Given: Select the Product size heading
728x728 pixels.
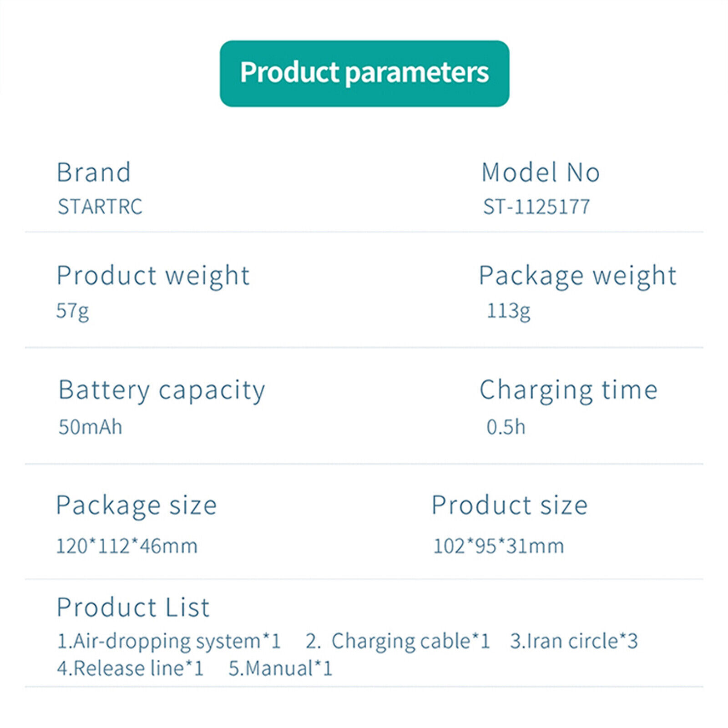Looking at the screenshot, I should (x=510, y=506).
